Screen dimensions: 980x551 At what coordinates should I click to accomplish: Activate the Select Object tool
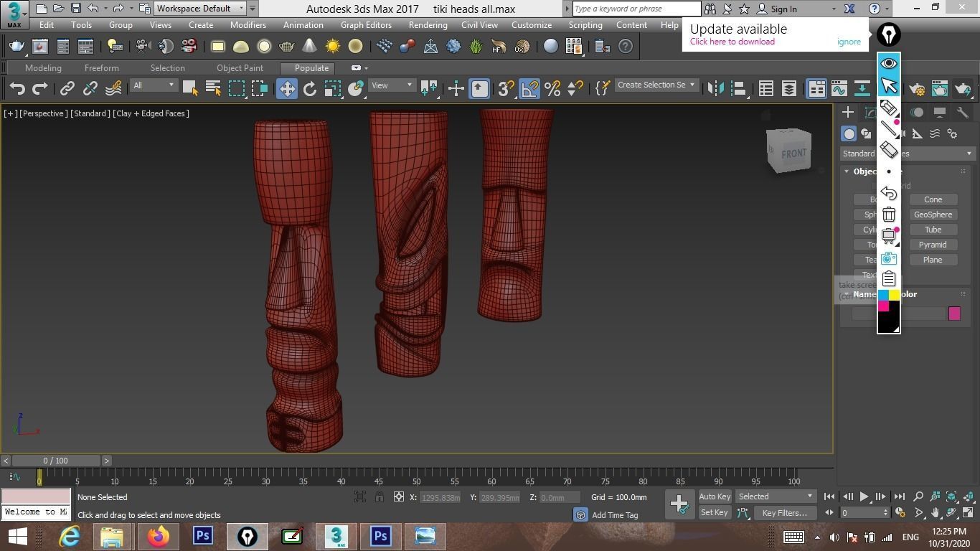click(x=190, y=88)
